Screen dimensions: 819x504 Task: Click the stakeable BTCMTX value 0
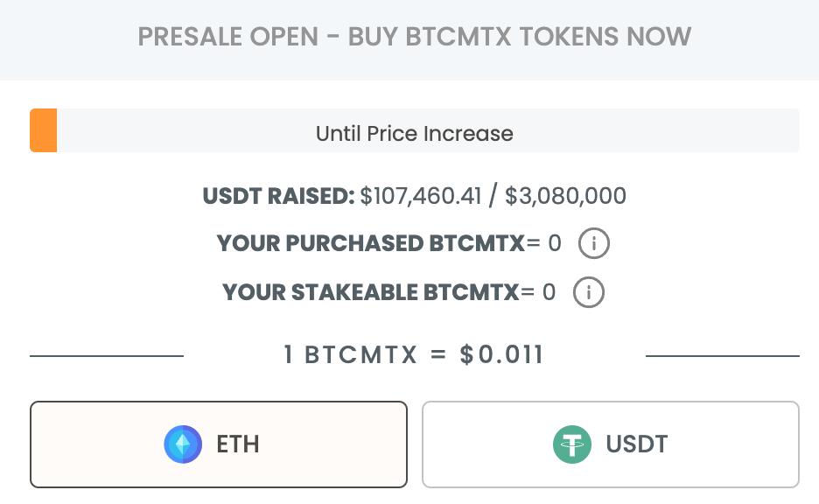[549, 292]
